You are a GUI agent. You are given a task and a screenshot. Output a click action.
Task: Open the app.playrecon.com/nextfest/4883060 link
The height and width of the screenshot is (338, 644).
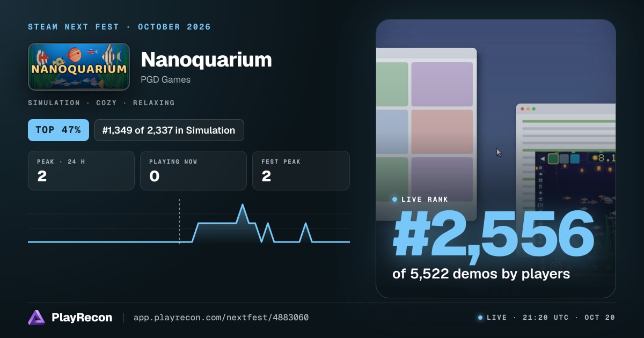[221, 318]
